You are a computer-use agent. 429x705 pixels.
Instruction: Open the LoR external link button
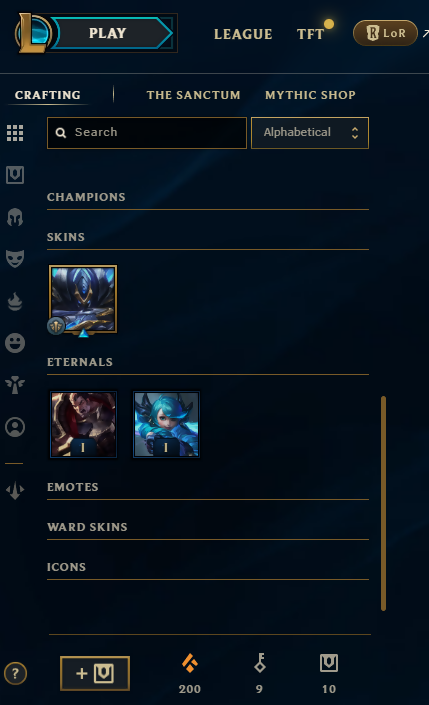(385, 33)
